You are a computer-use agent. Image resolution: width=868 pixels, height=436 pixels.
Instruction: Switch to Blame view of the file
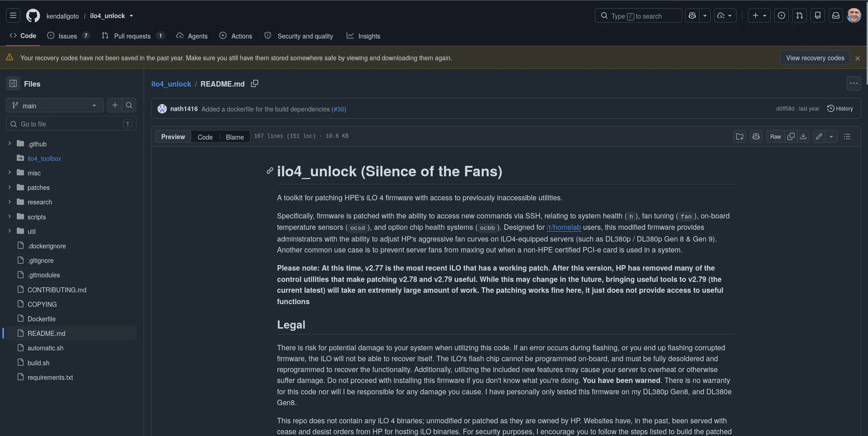pos(235,137)
